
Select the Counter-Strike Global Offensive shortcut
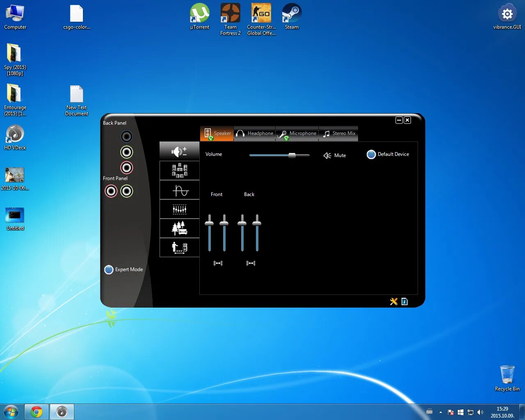tap(261, 19)
